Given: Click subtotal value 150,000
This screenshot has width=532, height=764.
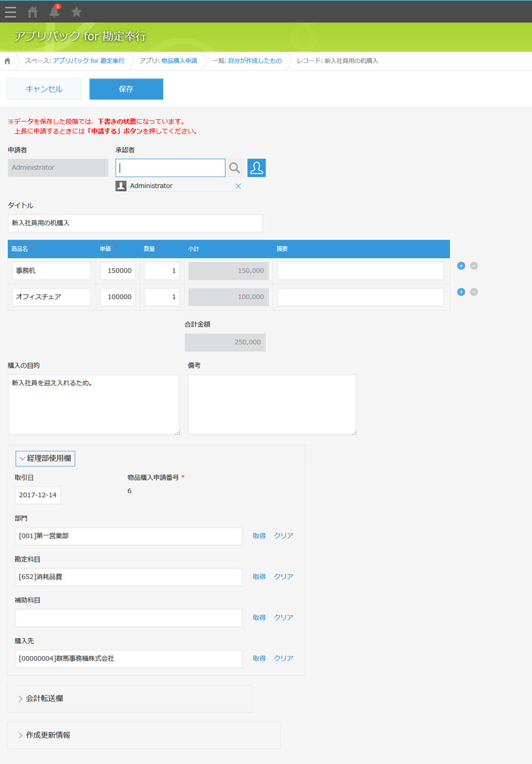Looking at the screenshot, I should (x=229, y=271).
